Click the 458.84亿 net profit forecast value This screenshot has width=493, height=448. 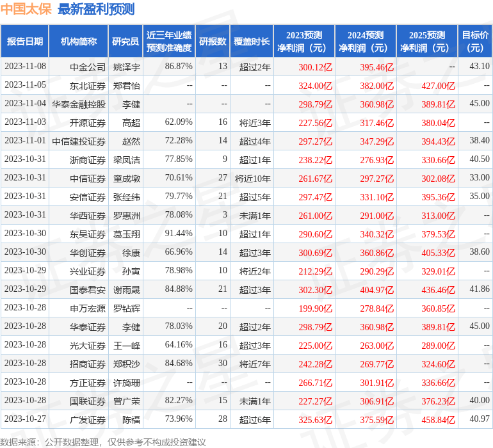click(x=438, y=420)
